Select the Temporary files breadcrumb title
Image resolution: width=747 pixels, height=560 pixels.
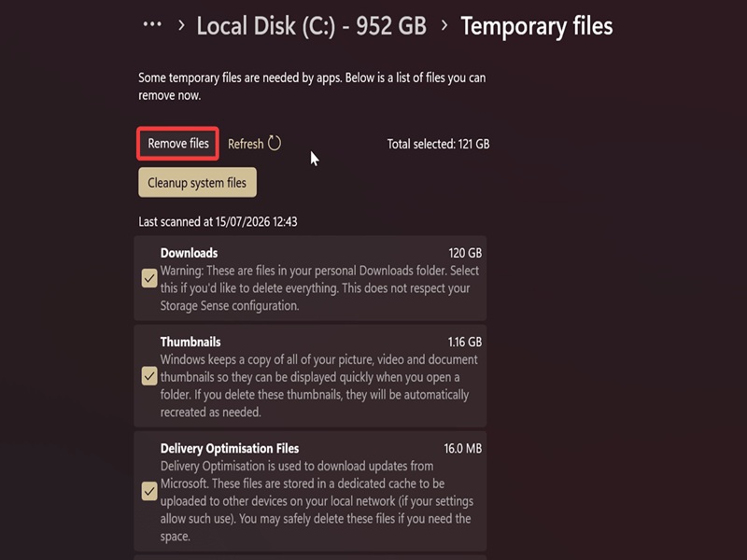(536, 26)
